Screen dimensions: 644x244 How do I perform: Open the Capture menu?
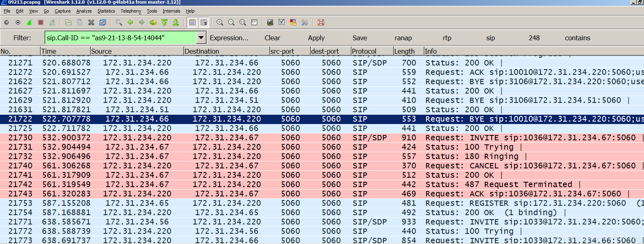pos(62,11)
